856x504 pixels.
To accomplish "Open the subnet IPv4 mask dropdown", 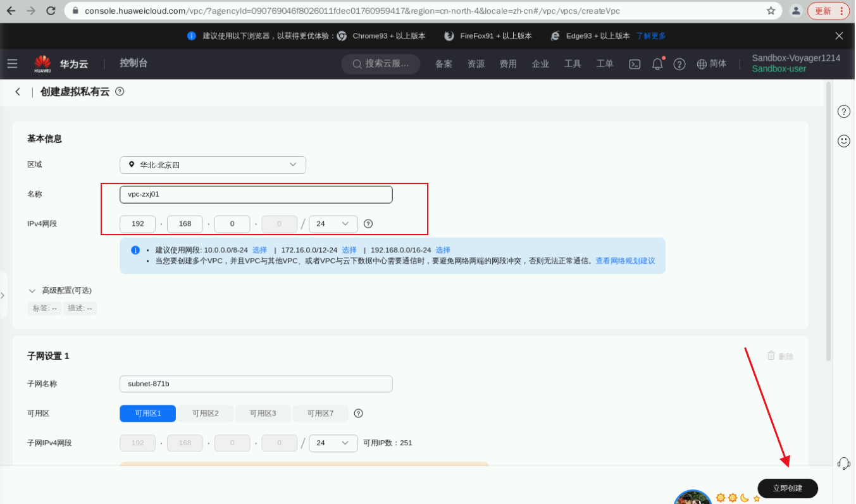I will pos(333,443).
